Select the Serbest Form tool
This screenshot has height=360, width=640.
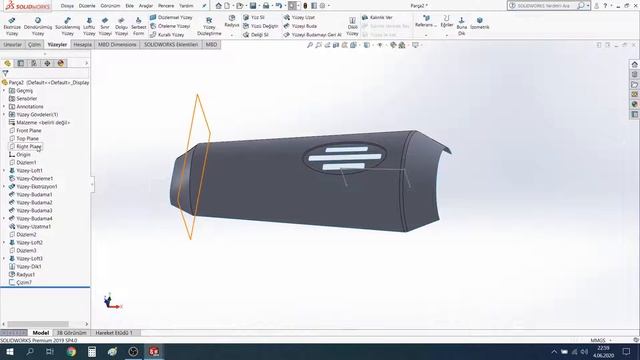click(x=138, y=27)
